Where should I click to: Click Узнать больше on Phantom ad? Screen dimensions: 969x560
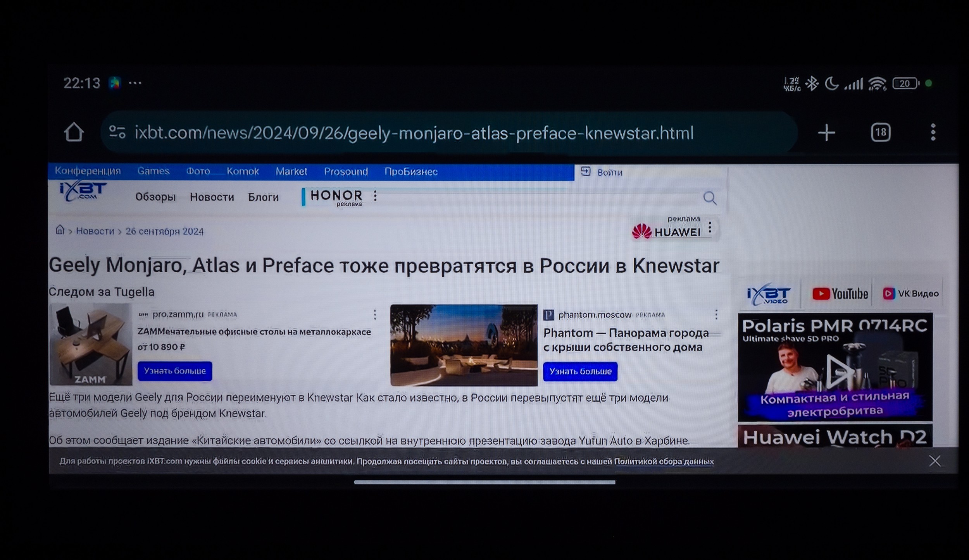click(x=580, y=371)
